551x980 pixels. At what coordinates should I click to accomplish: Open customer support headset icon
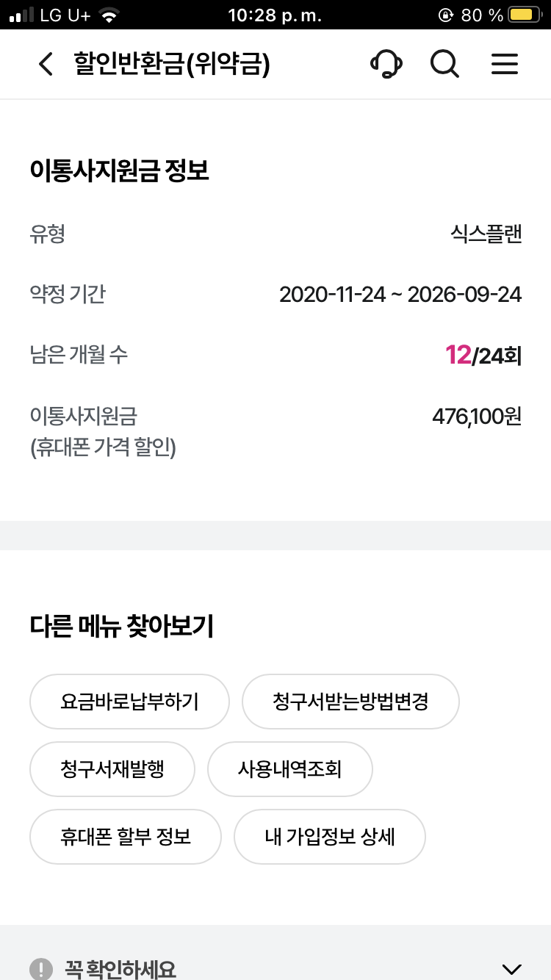386,65
